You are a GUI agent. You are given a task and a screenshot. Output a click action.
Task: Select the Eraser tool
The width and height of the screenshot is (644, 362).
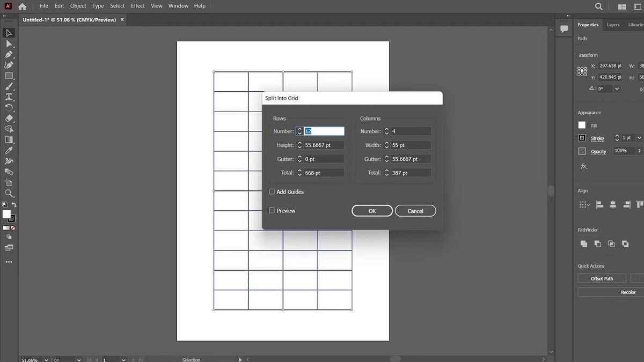pyautogui.click(x=9, y=119)
